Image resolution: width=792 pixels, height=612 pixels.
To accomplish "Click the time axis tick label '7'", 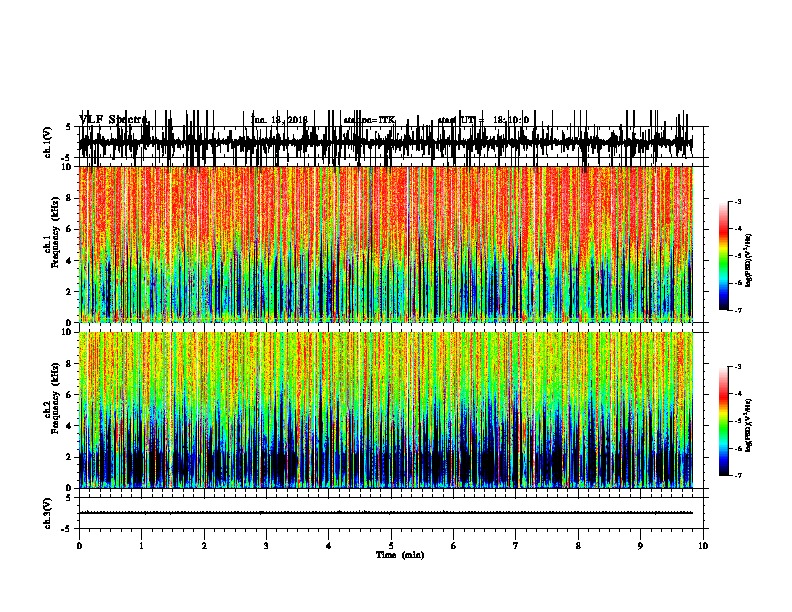I will (516, 546).
